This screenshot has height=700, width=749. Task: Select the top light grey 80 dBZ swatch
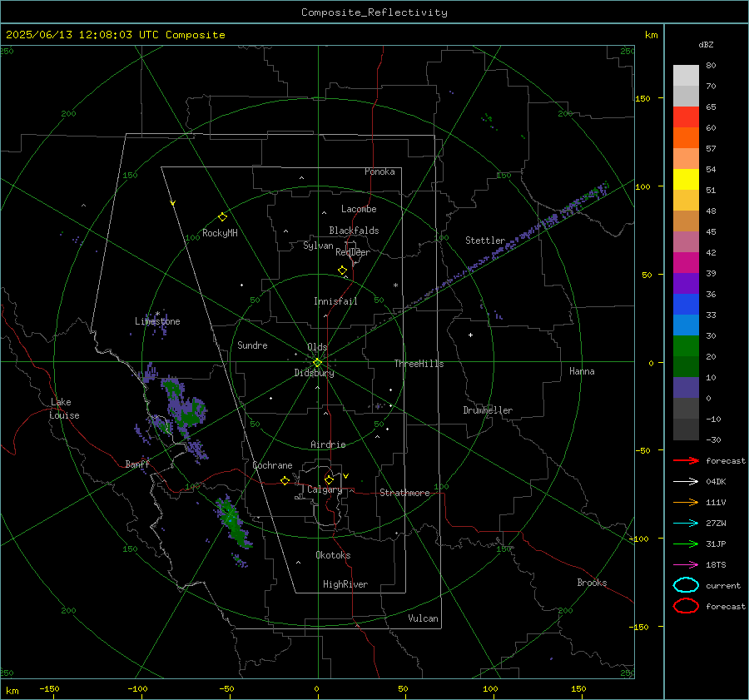tap(686, 76)
